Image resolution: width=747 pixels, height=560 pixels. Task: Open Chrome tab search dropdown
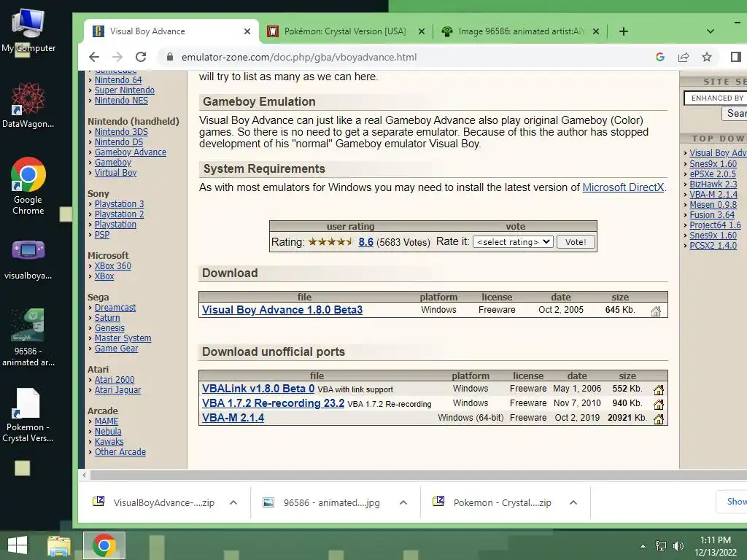(x=711, y=31)
